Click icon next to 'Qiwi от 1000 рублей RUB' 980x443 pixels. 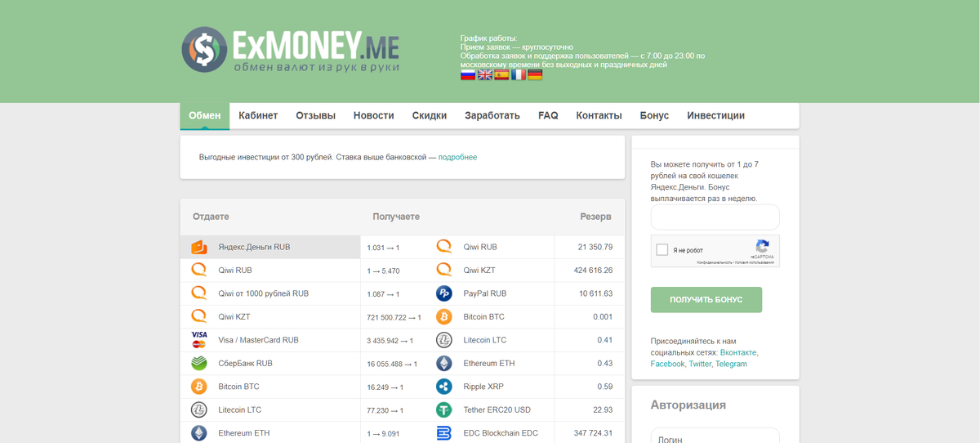[x=198, y=293]
